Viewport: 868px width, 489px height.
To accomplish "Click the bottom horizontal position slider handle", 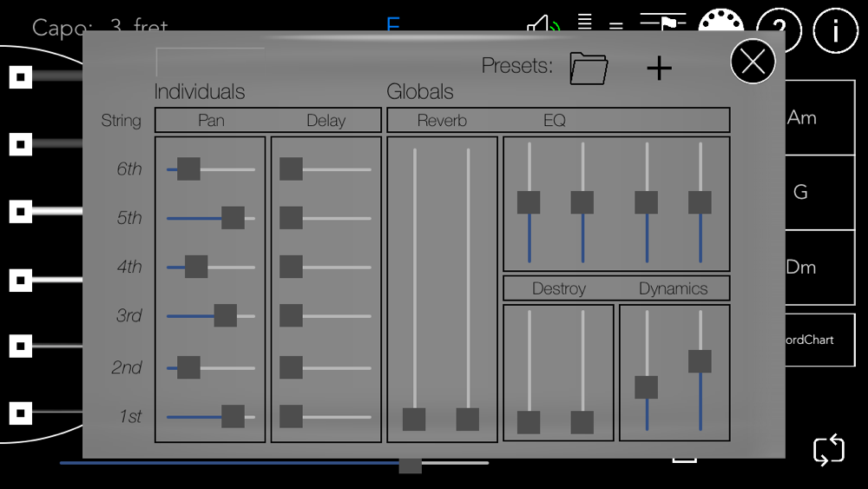I will click(410, 464).
